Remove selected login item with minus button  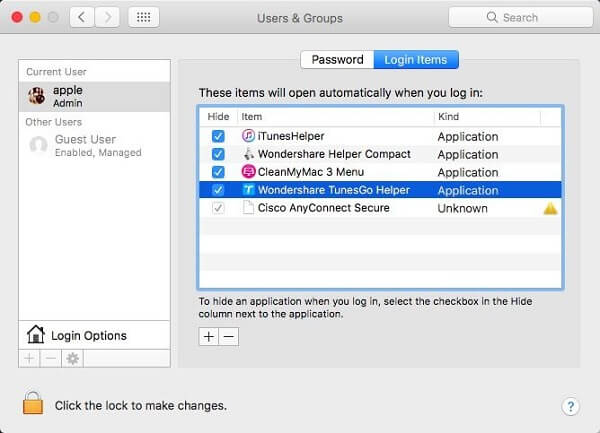pos(228,337)
